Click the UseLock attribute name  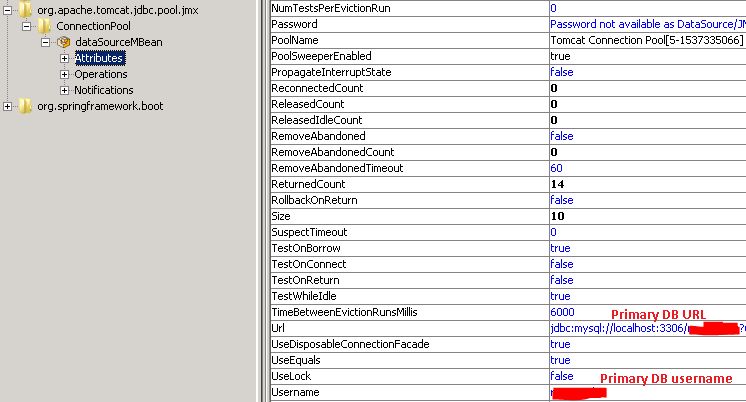pyautogui.click(x=291, y=376)
